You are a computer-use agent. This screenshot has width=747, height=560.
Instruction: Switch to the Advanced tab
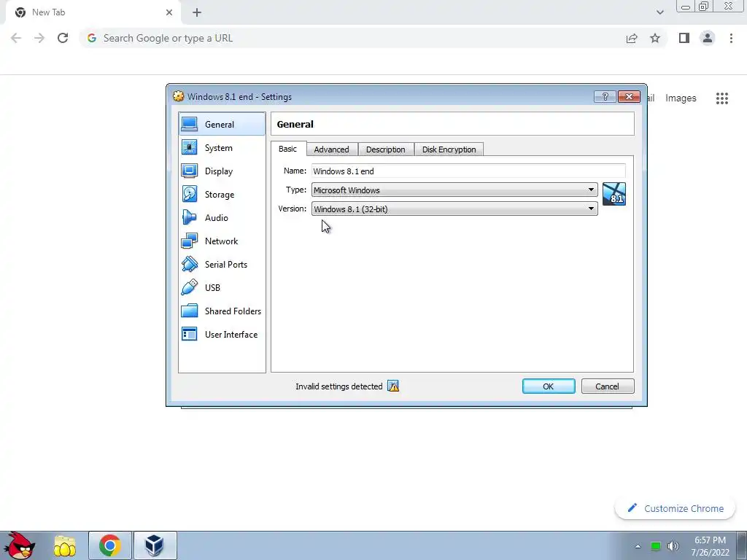(332, 149)
